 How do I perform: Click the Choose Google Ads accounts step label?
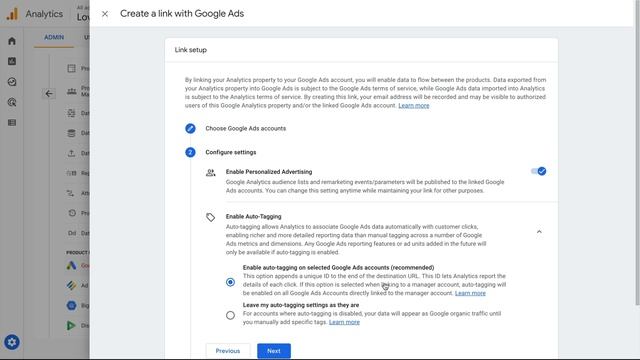[245, 129]
